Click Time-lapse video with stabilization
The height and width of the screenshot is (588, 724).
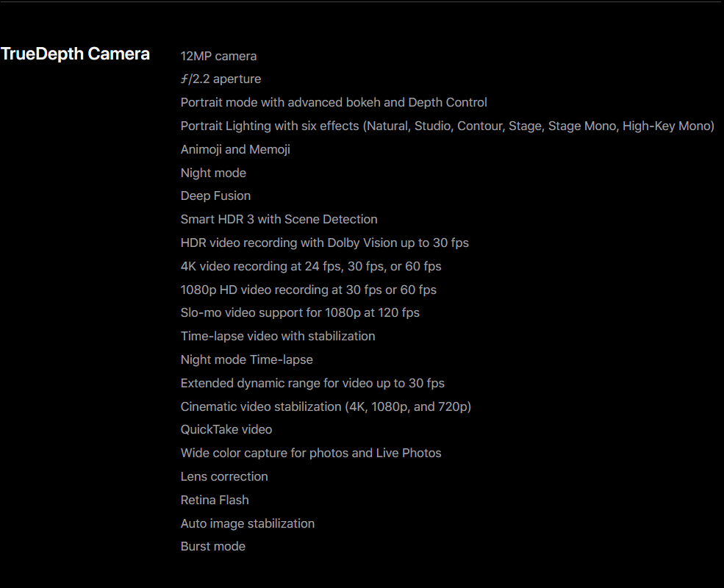tap(278, 337)
